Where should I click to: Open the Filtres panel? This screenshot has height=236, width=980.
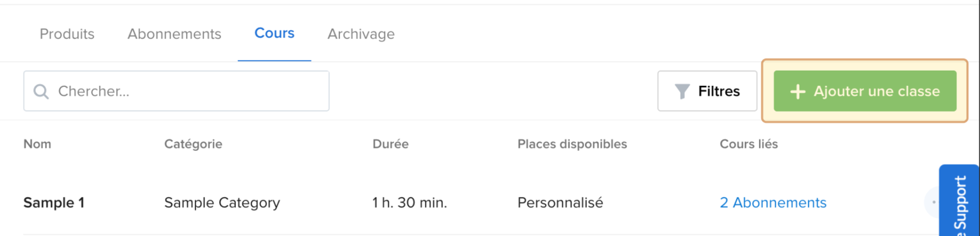[707, 91]
